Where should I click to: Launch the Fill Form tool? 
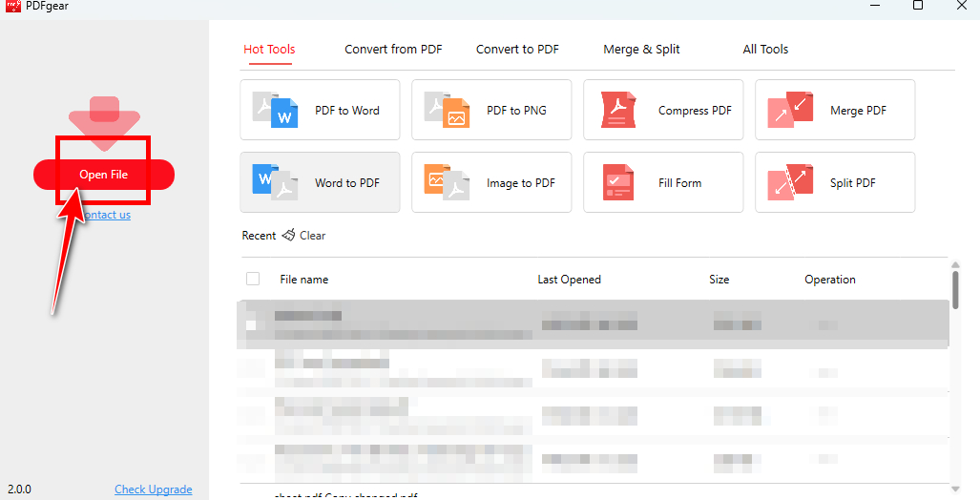pyautogui.click(x=663, y=182)
